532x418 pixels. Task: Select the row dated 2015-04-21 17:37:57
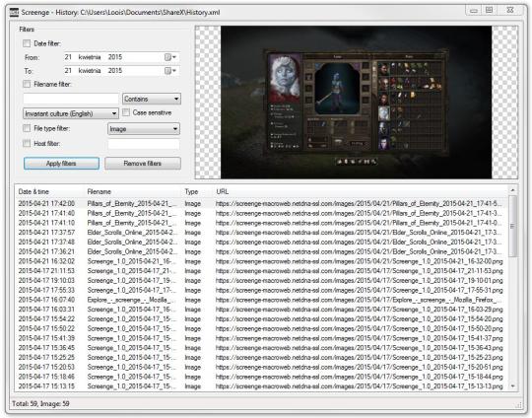coord(261,233)
